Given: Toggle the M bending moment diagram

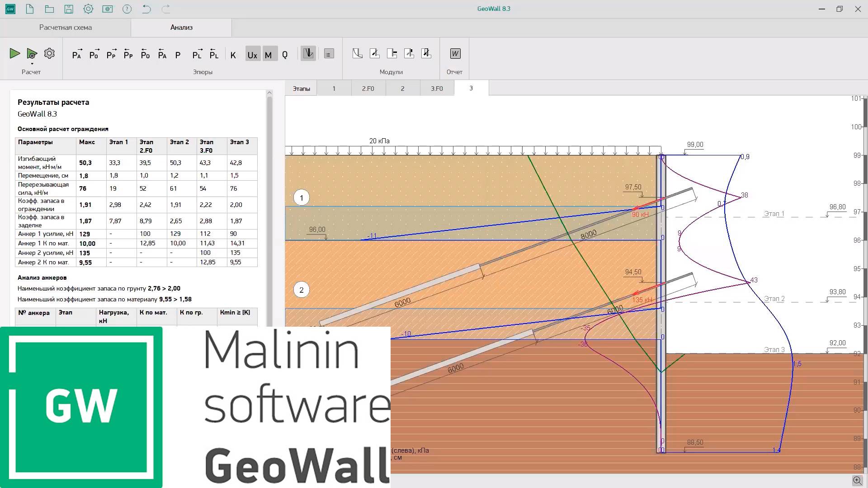Looking at the screenshot, I should (269, 55).
